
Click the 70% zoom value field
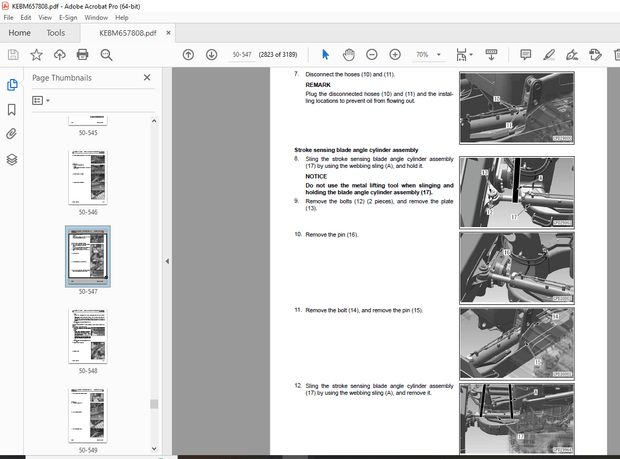click(422, 55)
